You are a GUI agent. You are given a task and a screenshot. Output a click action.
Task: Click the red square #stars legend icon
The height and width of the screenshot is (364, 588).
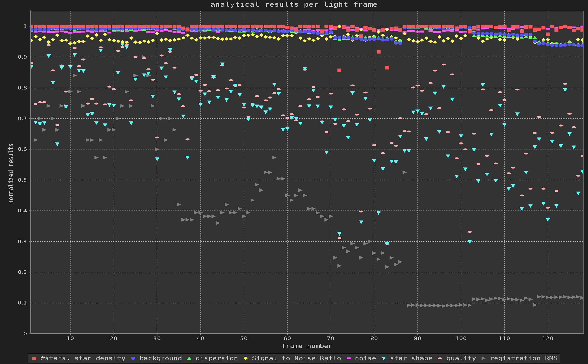34,358
